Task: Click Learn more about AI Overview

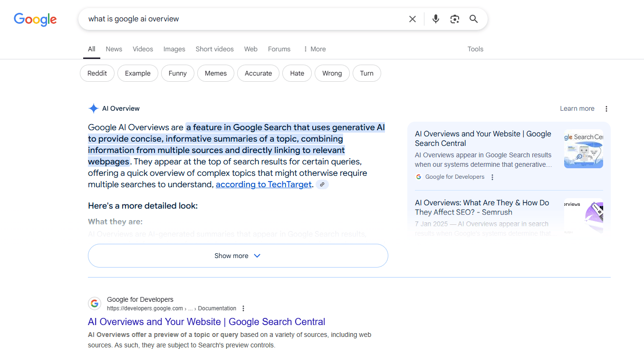Action: tap(577, 109)
